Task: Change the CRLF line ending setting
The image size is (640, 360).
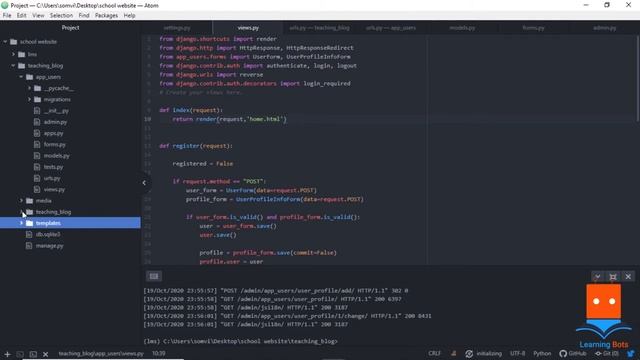Action: pyautogui.click(x=434, y=353)
